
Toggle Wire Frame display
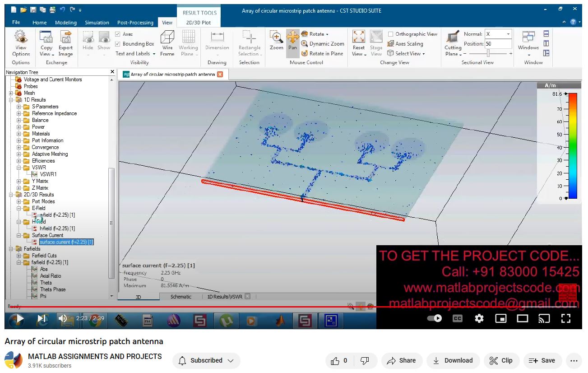click(167, 43)
